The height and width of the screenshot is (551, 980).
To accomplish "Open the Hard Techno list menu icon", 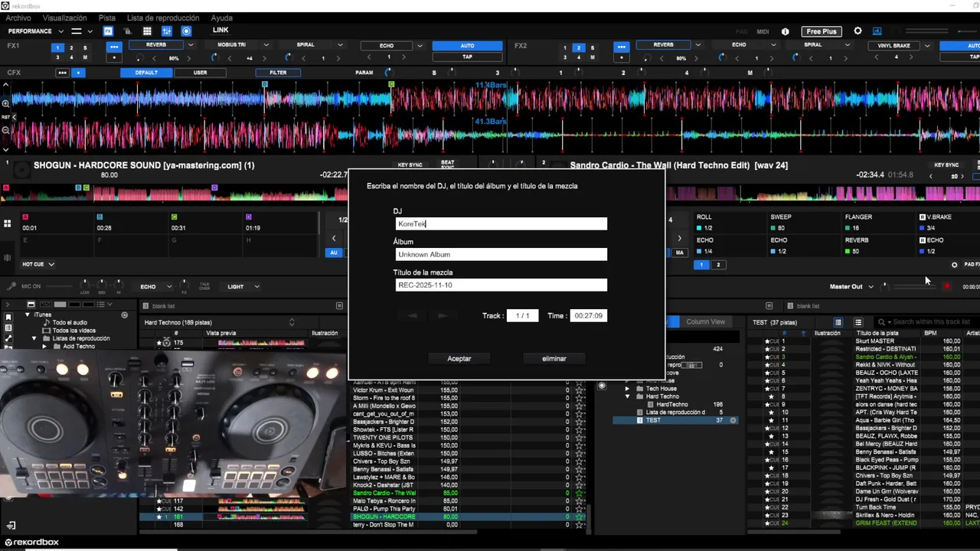I will tap(339, 306).
